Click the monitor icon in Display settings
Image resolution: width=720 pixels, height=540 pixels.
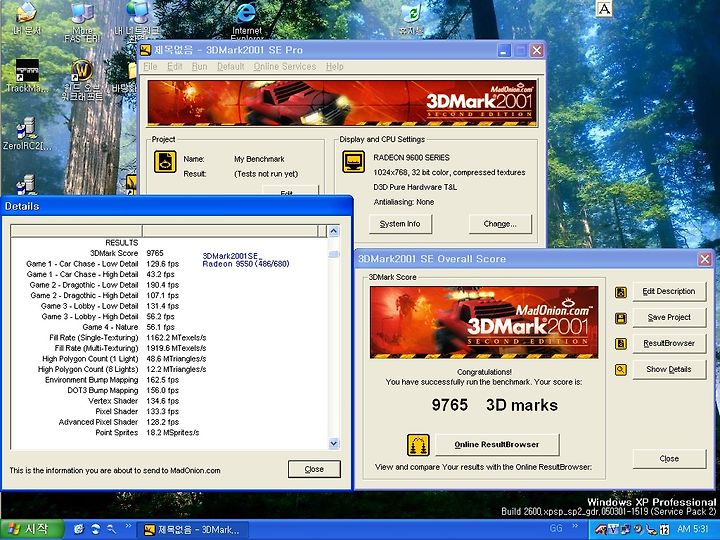pyautogui.click(x=354, y=162)
